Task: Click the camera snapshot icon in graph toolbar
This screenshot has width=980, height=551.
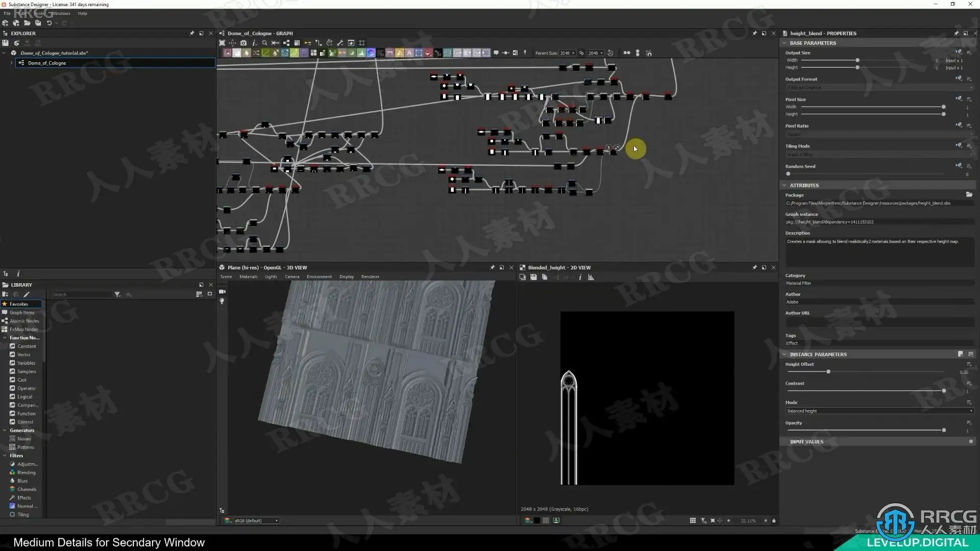Action: (243, 43)
